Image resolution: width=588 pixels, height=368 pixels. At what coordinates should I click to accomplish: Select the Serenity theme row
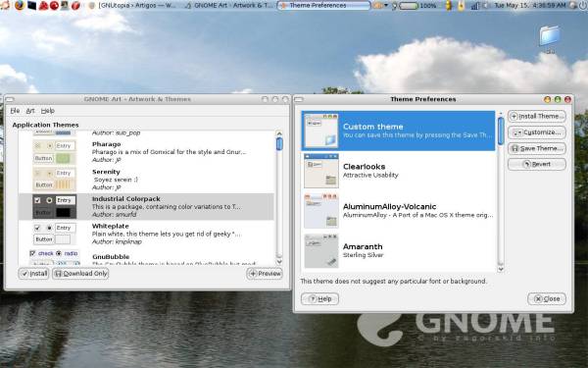146,180
